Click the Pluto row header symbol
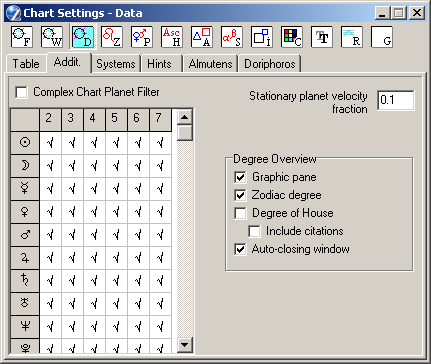Viewport: 431px width, 364px height. [x=25, y=347]
